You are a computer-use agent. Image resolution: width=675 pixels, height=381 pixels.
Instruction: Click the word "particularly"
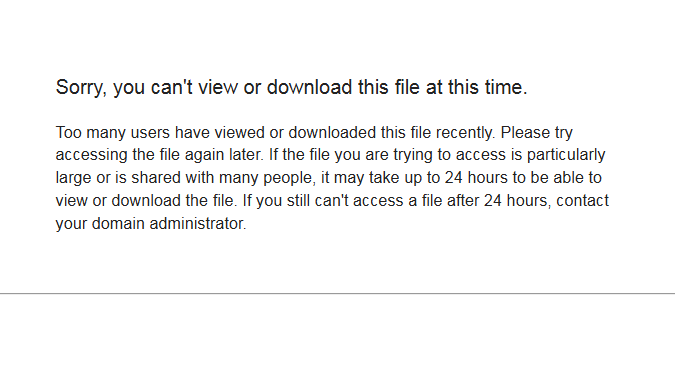567,155
